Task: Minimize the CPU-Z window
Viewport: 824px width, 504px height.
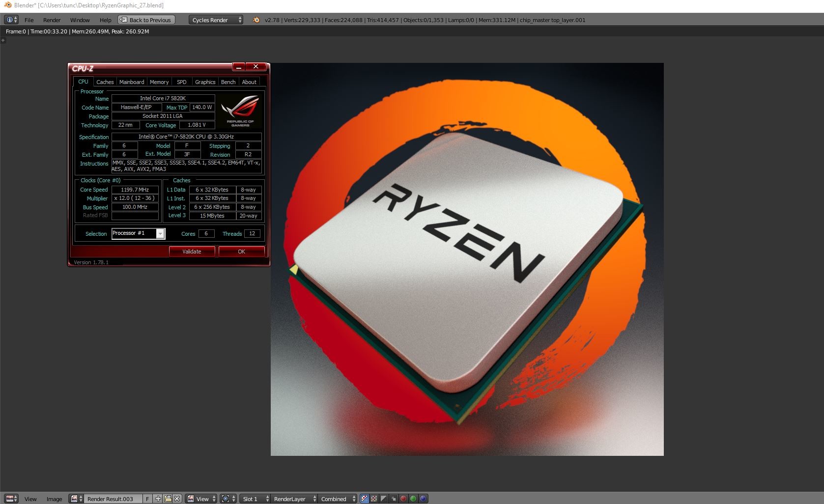Action: tap(238, 66)
